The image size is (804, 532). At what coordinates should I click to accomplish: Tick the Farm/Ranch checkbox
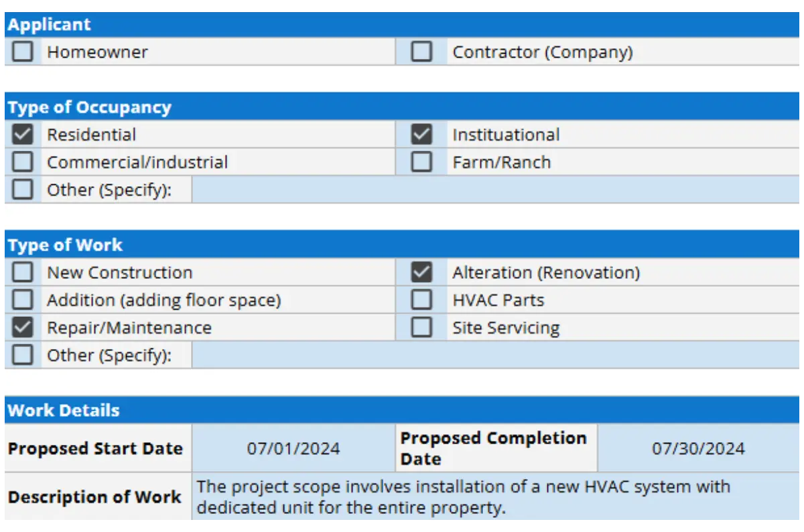(421, 162)
